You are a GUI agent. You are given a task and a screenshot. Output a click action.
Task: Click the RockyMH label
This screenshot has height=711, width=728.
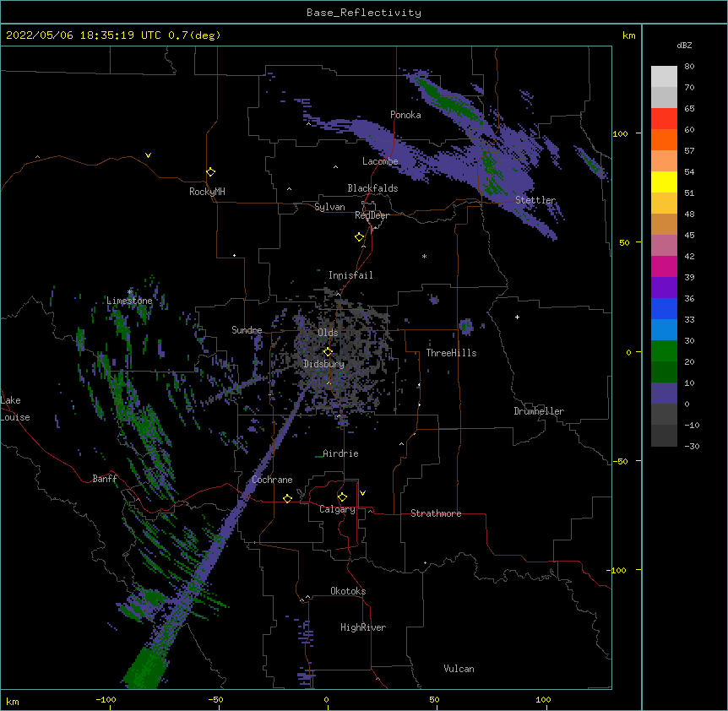click(207, 192)
